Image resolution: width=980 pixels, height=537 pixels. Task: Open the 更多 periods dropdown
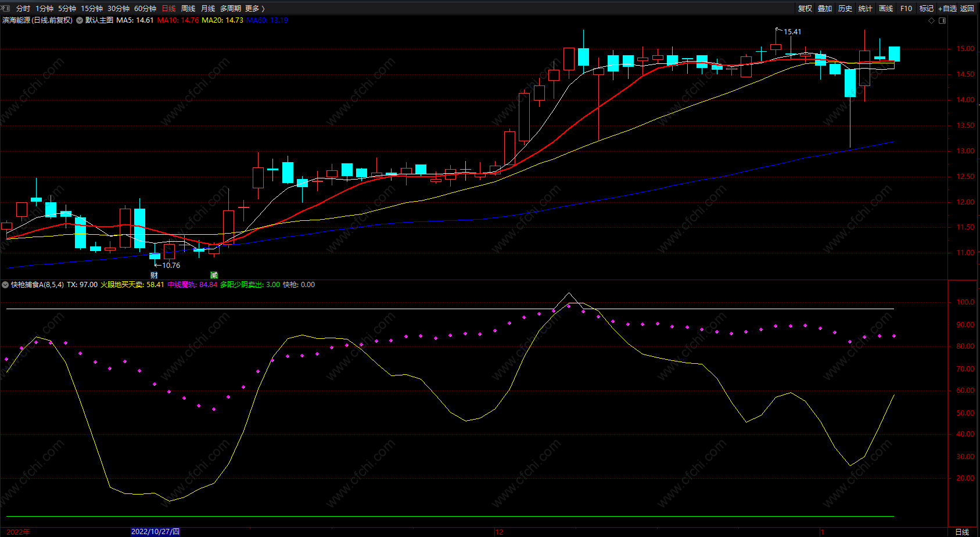(255, 9)
